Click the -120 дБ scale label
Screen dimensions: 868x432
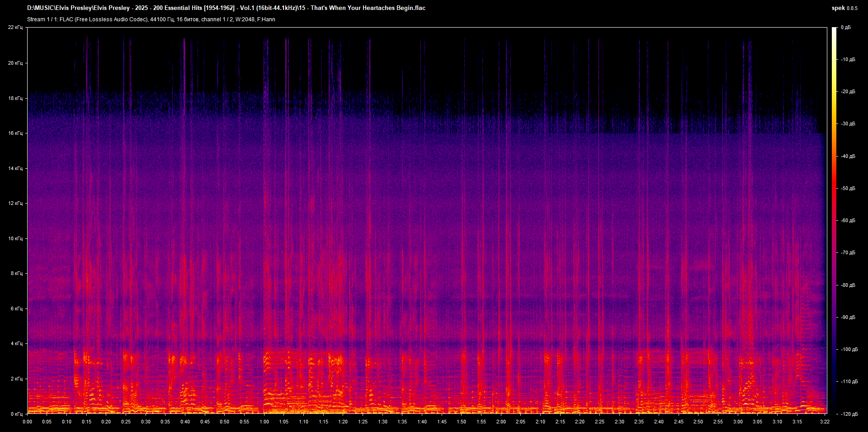click(849, 414)
